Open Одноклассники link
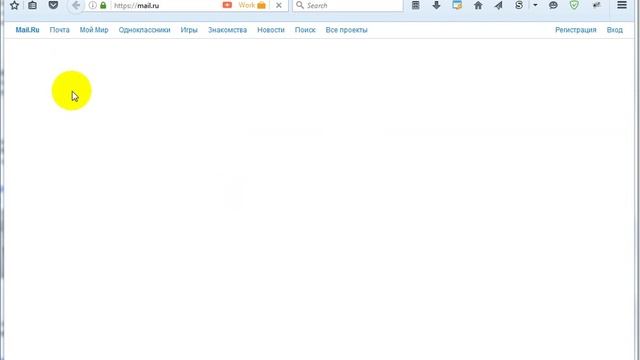Image resolution: width=640 pixels, height=360 pixels. click(x=144, y=30)
